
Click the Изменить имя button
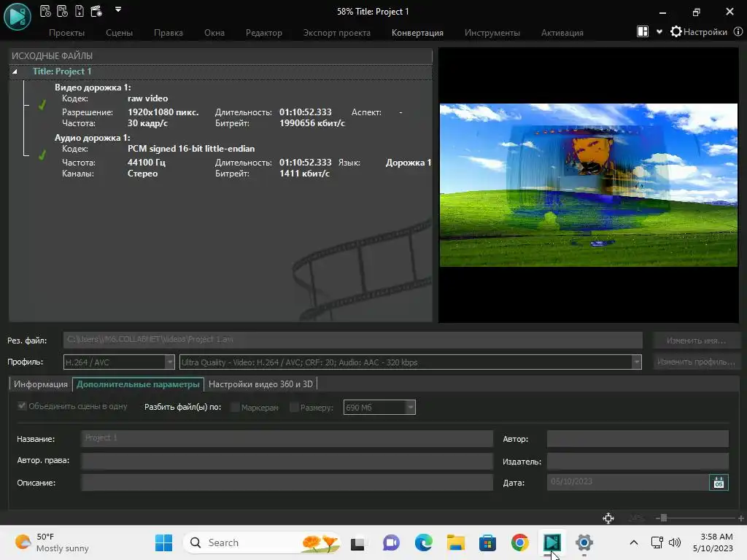pos(696,341)
